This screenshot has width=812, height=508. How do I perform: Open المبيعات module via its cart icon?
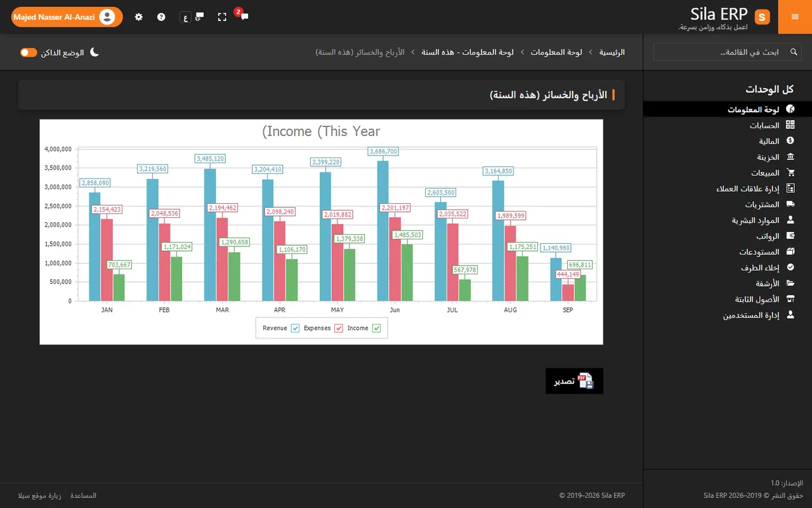(790, 173)
